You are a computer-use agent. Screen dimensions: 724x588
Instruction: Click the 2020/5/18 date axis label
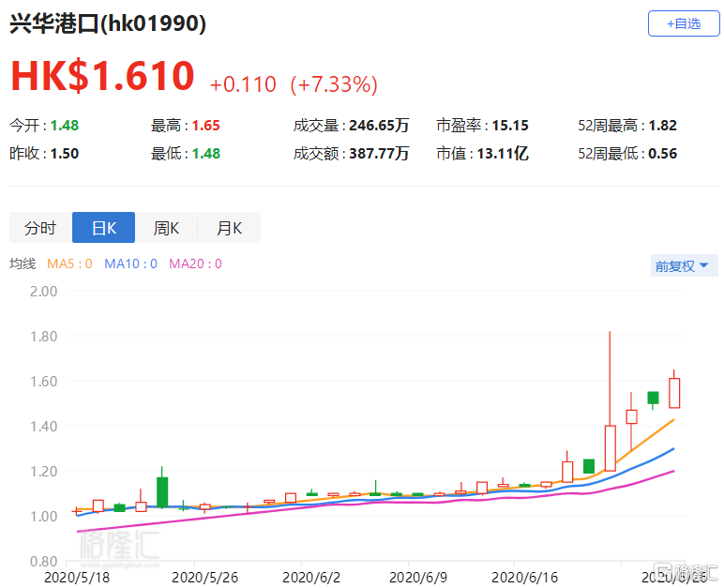(78, 578)
